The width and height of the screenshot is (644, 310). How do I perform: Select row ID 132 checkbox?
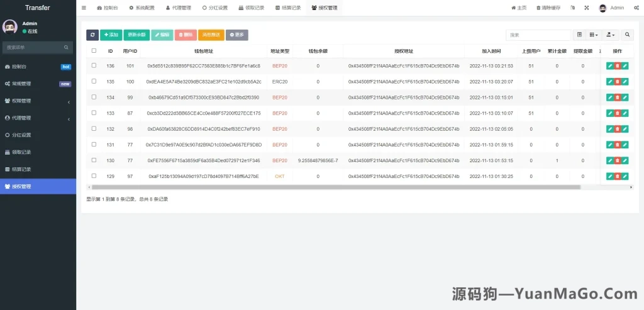coord(94,128)
